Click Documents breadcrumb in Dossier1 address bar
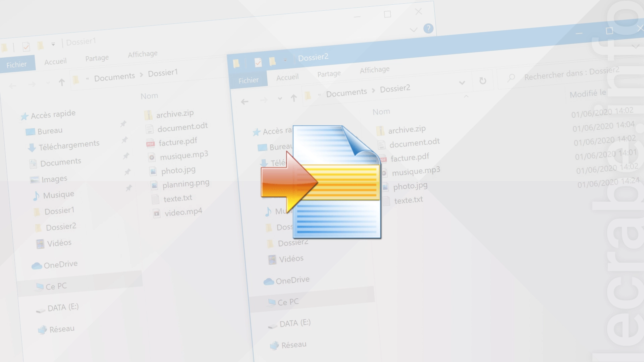 point(115,77)
